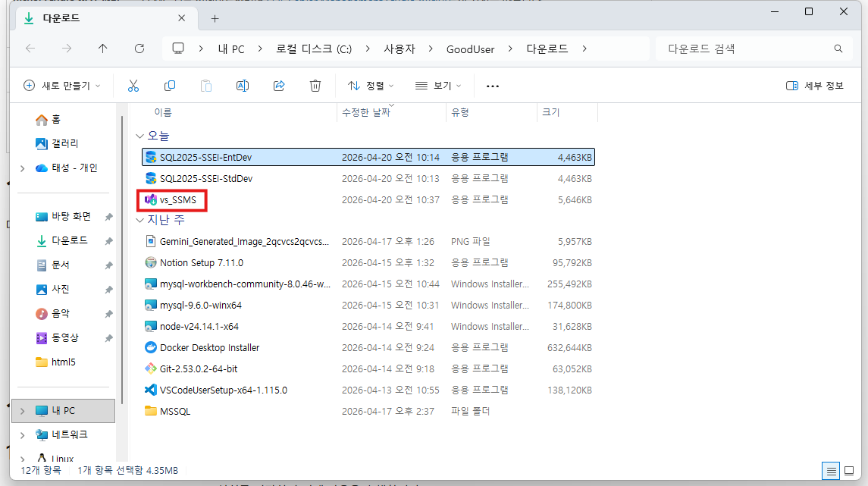Go up one folder level arrow
The height and width of the screenshot is (486, 868).
[103, 49]
